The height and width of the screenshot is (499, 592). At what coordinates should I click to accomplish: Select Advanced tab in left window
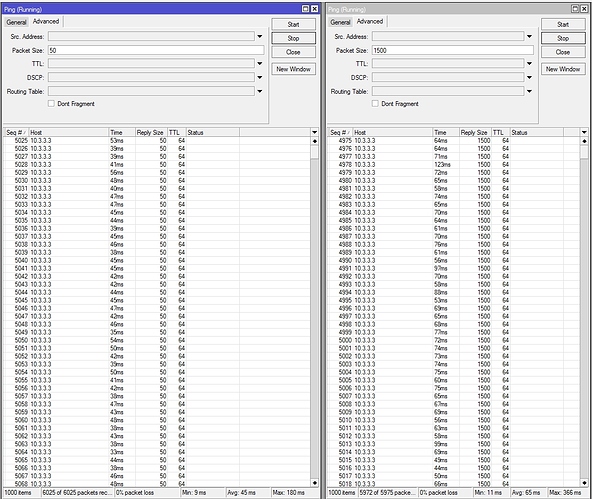[x=46, y=22]
